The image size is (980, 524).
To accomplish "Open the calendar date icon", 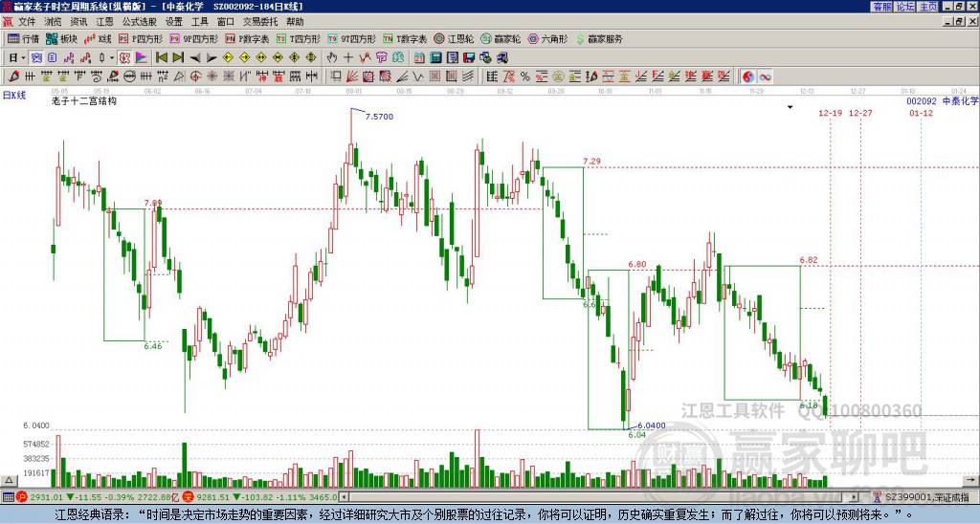I will (419, 58).
